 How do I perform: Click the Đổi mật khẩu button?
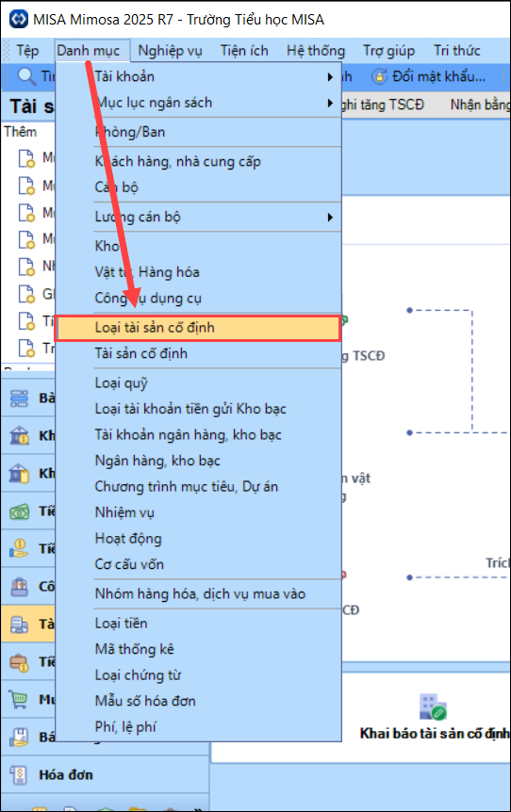tap(430, 76)
